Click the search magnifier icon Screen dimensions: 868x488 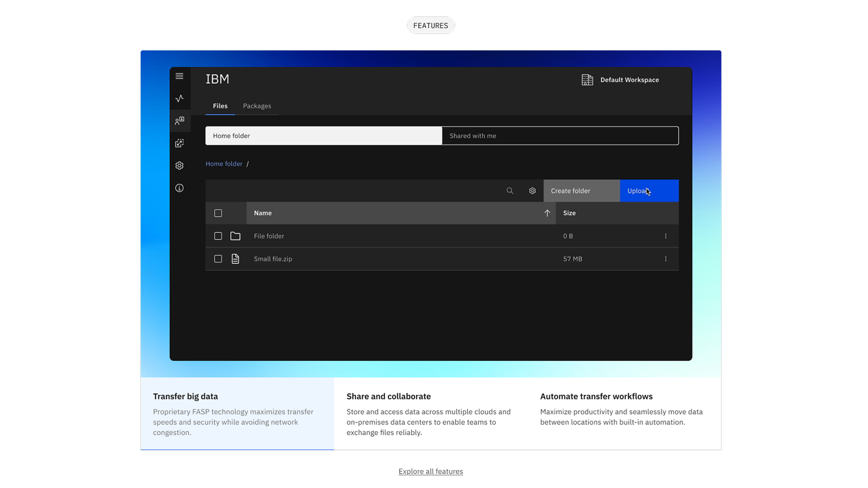pyautogui.click(x=509, y=191)
